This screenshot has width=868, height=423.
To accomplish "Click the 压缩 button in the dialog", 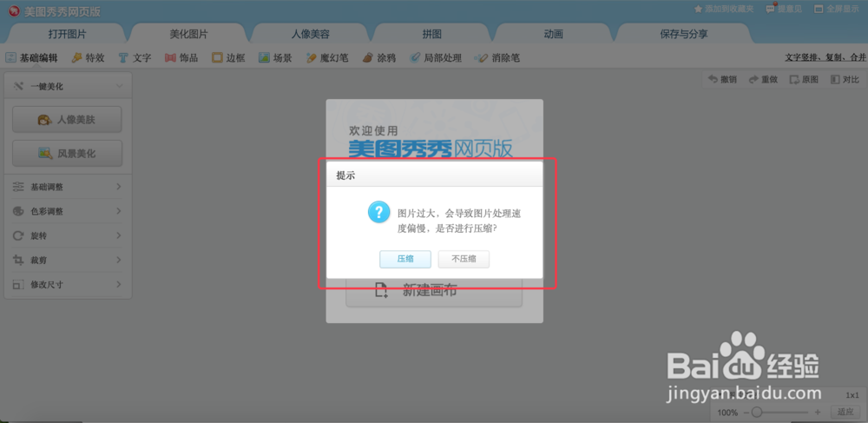I will [405, 259].
